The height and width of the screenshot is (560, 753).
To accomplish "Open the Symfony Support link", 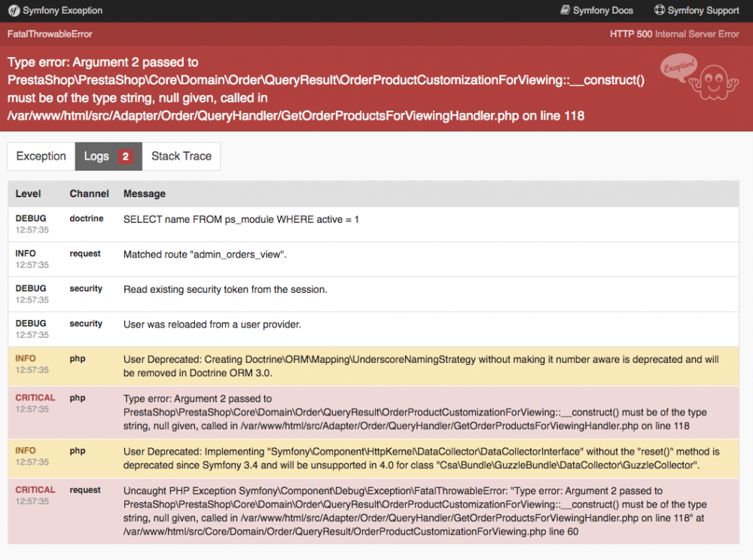I will [697, 11].
